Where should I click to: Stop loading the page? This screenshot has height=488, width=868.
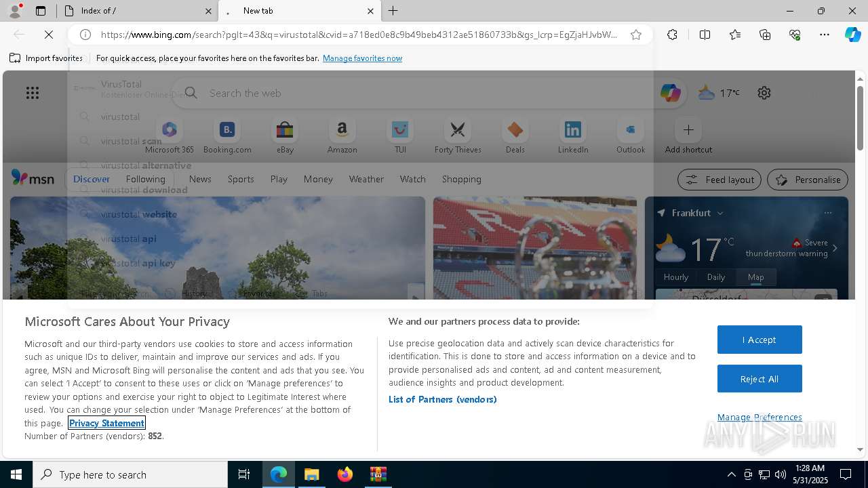(49, 35)
